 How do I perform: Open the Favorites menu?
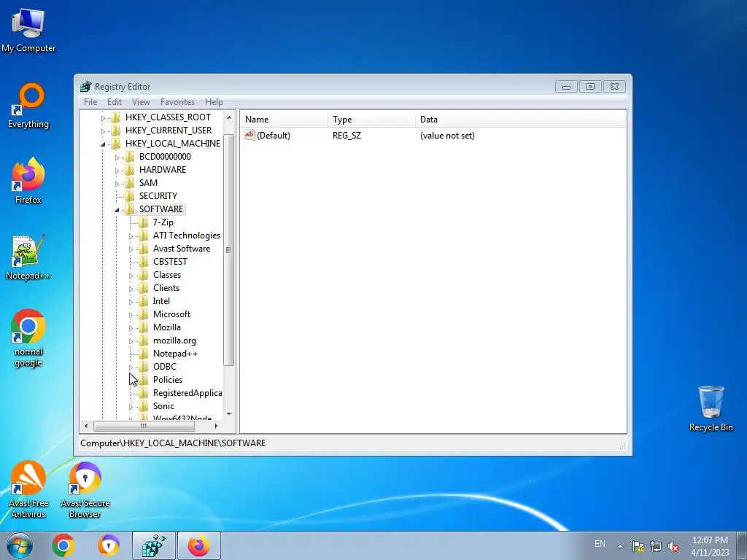click(178, 102)
